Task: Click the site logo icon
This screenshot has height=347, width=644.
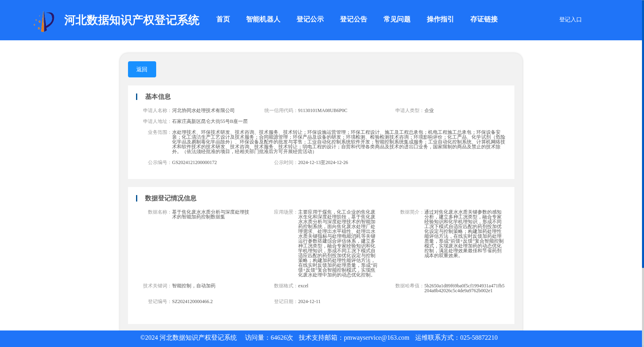Action: (44, 21)
